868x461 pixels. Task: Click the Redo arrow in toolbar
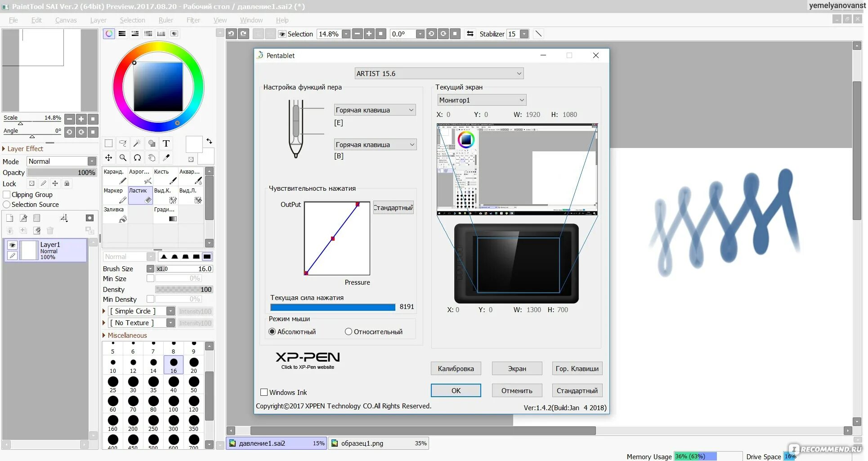pos(244,34)
